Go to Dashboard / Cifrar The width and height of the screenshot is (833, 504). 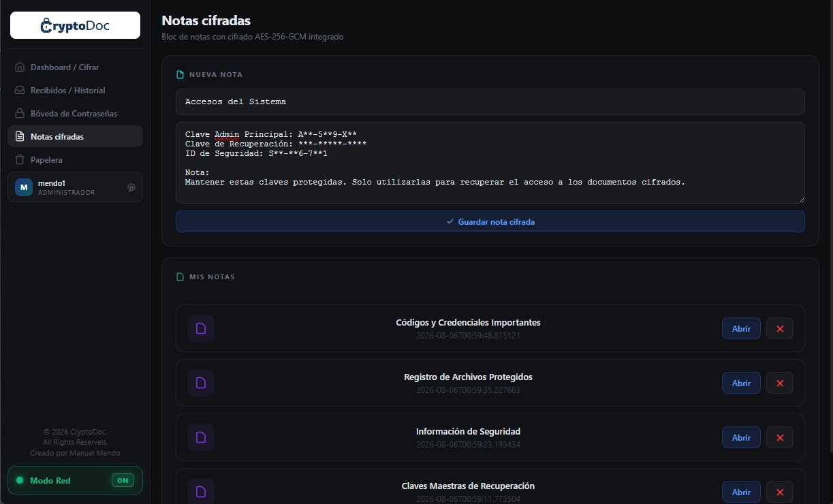coord(75,67)
